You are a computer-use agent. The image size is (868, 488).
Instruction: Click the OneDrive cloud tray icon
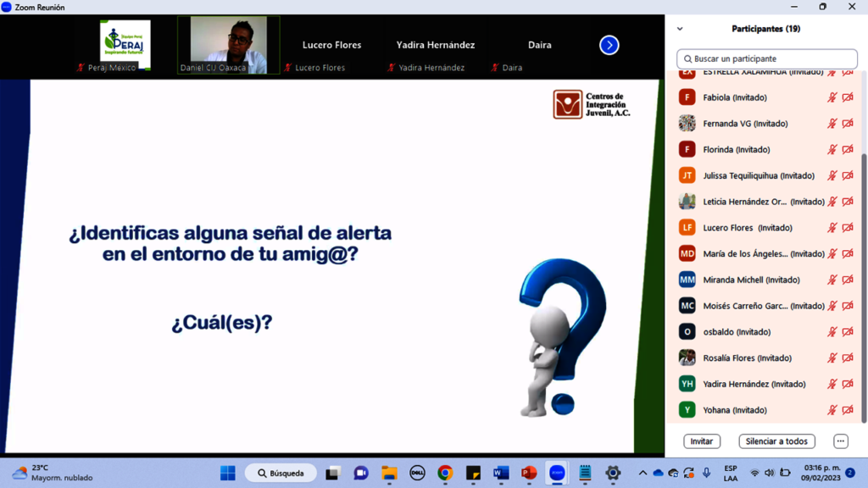pyautogui.click(x=658, y=473)
